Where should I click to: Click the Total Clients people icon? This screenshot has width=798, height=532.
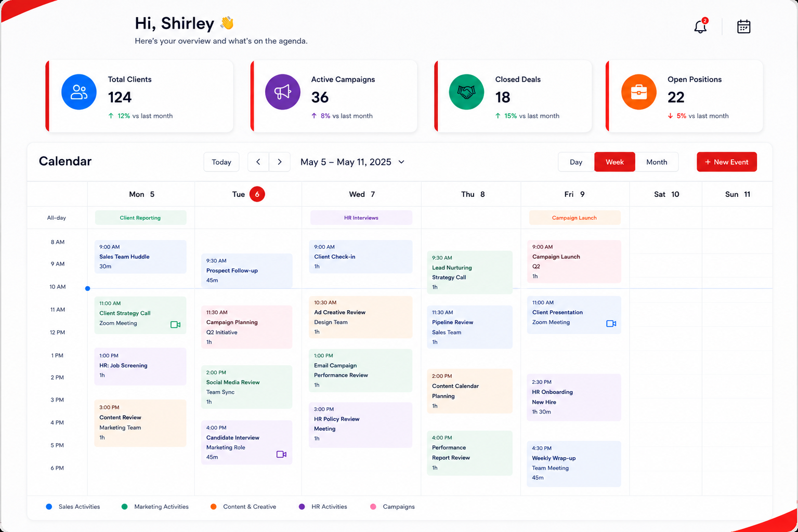[x=79, y=92]
